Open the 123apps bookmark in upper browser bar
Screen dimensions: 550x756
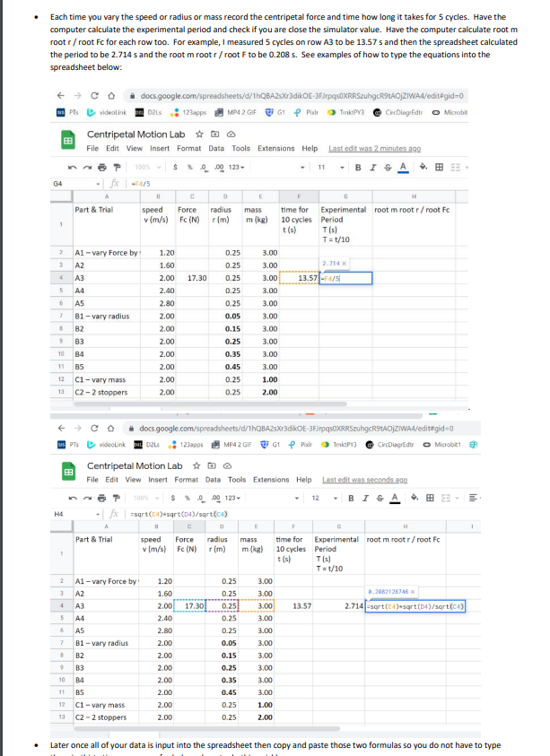point(188,112)
